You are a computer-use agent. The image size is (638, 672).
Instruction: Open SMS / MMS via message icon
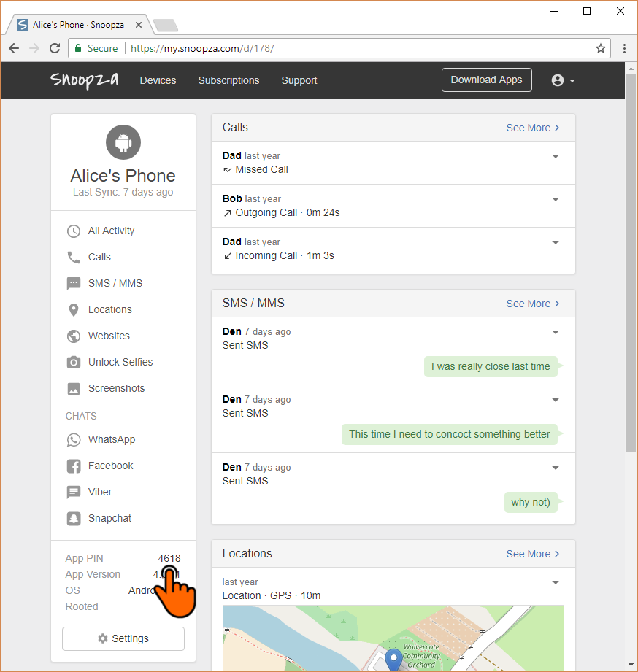point(73,284)
